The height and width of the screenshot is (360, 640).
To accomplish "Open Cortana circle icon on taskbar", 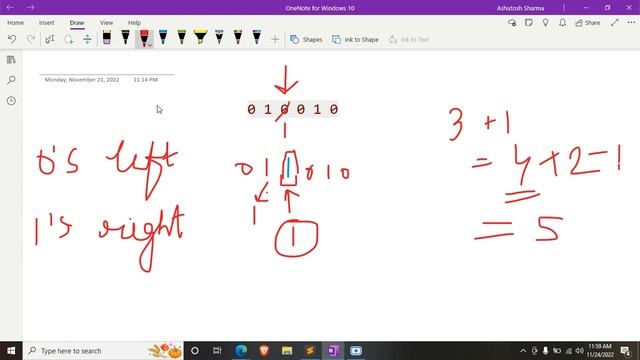I will pyautogui.click(x=195, y=351).
